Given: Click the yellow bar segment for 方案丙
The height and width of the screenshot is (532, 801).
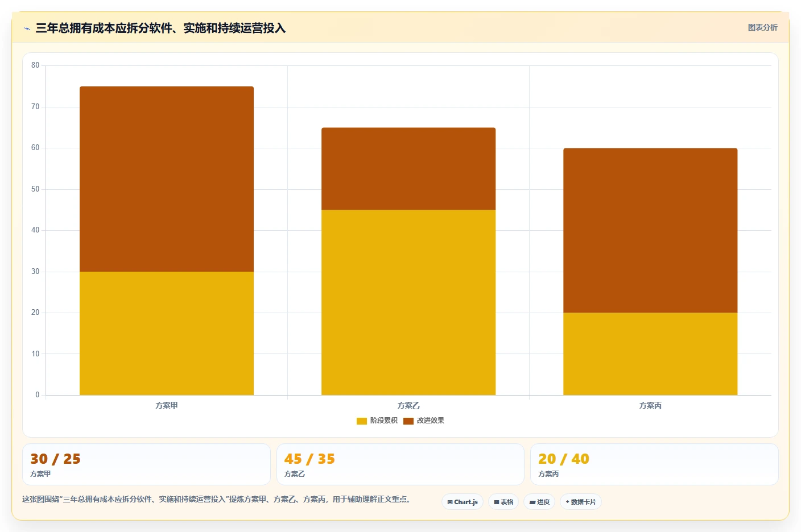Looking at the screenshot, I should point(650,354).
